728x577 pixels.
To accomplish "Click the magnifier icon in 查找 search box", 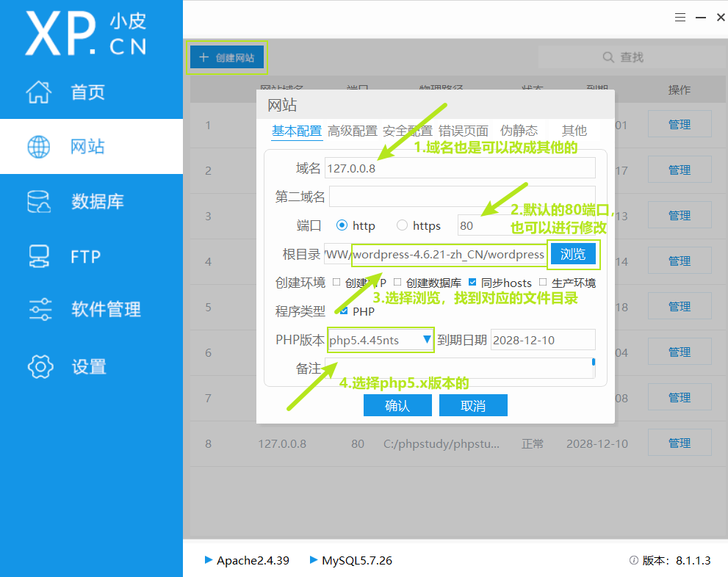I will [608, 57].
